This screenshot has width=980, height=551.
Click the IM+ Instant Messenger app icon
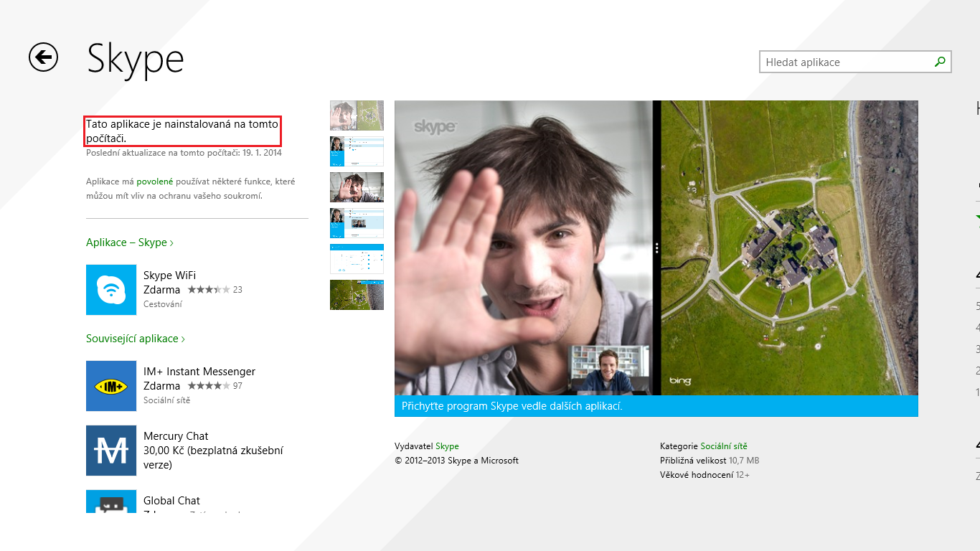(110, 386)
